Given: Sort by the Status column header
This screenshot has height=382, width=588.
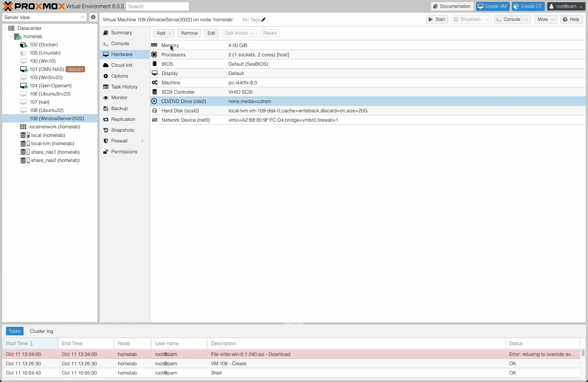Looking at the screenshot, I should click(x=542, y=344).
